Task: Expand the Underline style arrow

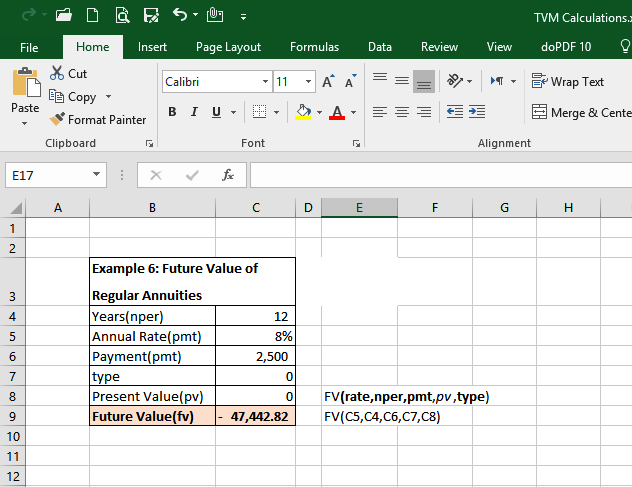Action: pyautogui.click(x=233, y=112)
